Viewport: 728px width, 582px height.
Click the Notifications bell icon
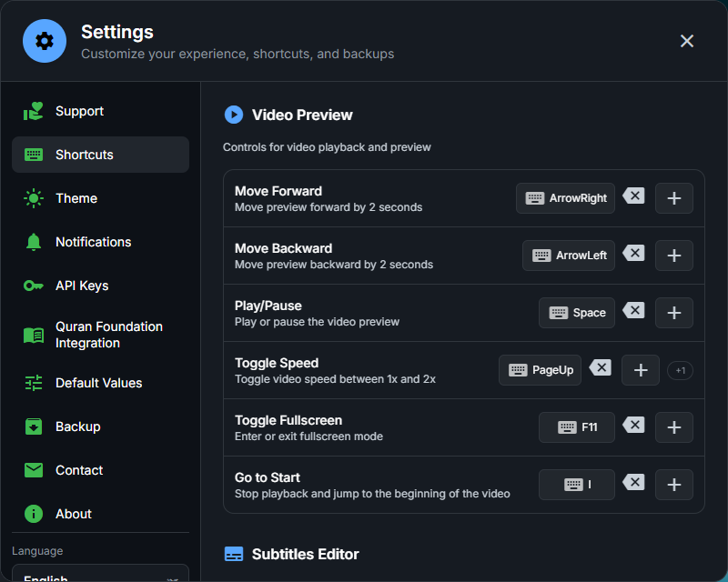[x=34, y=242]
